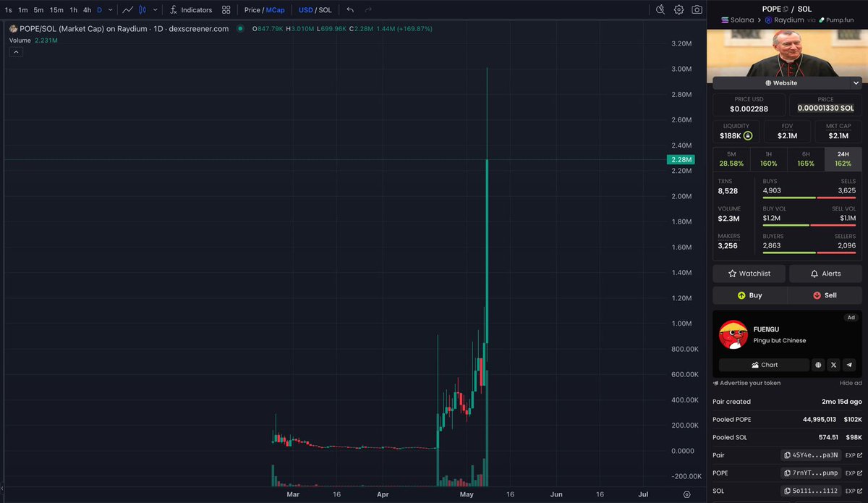Select the 1H stats period tab
The image size is (868, 503).
tap(769, 159)
